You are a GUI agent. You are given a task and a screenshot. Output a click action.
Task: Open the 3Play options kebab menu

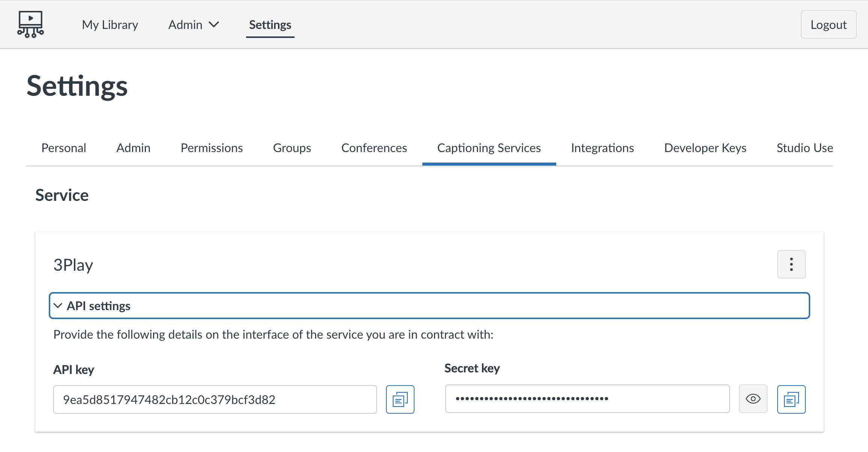point(791,264)
